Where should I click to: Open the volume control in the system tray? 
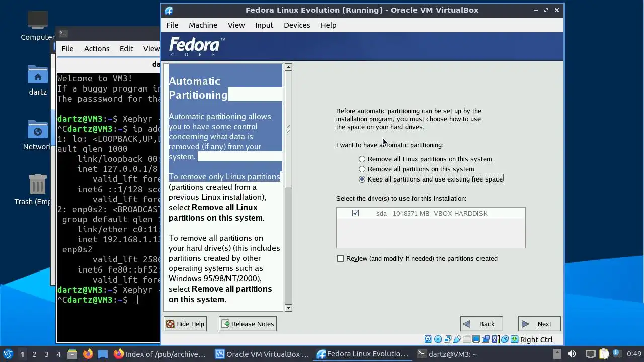click(x=572, y=354)
